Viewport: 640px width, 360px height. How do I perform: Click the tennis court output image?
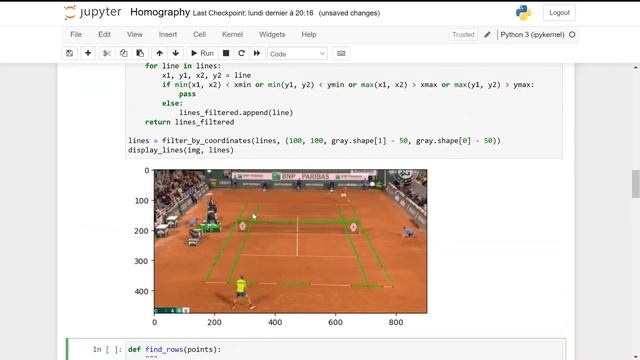[x=291, y=241]
